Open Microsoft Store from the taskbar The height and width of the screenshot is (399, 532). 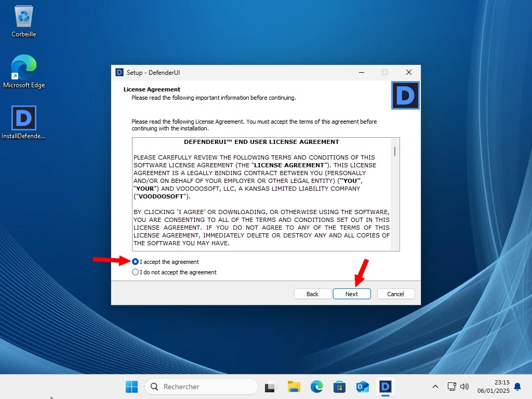(339, 387)
